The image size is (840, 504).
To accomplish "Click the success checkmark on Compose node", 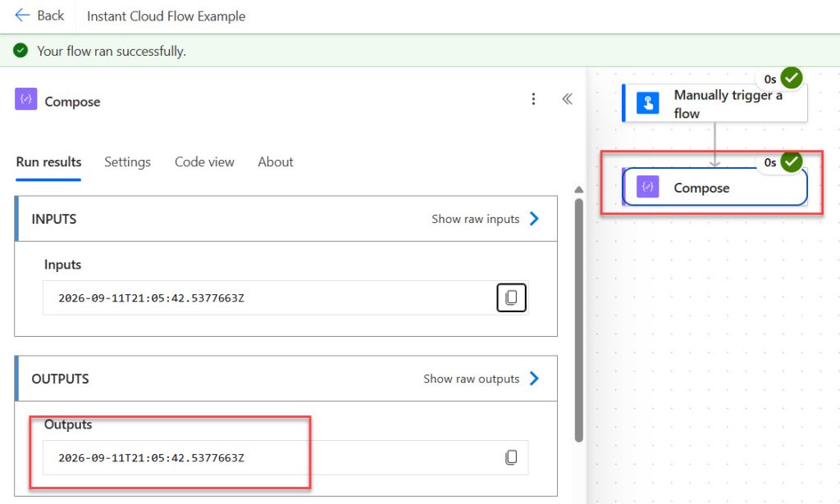I will (x=792, y=161).
